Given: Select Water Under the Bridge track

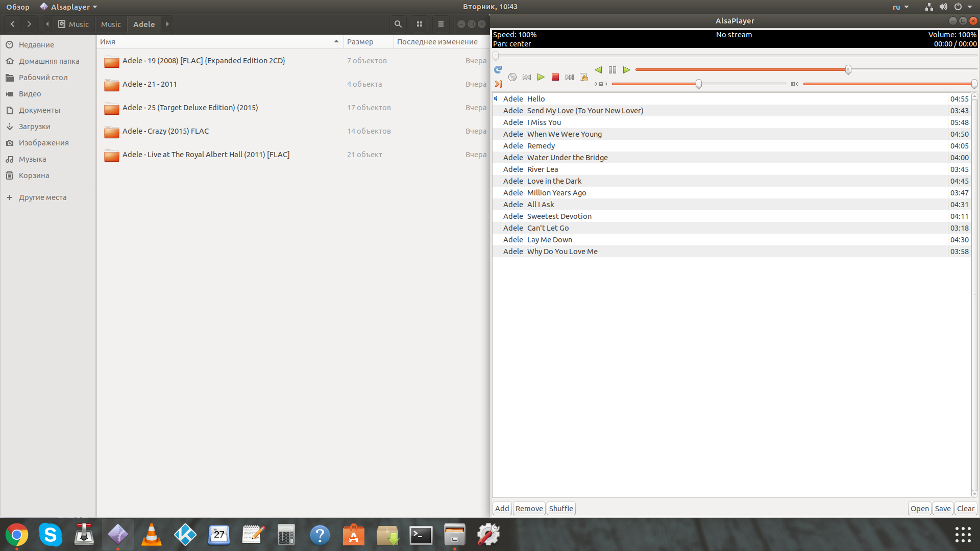Looking at the screenshot, I should pos(731,158).
